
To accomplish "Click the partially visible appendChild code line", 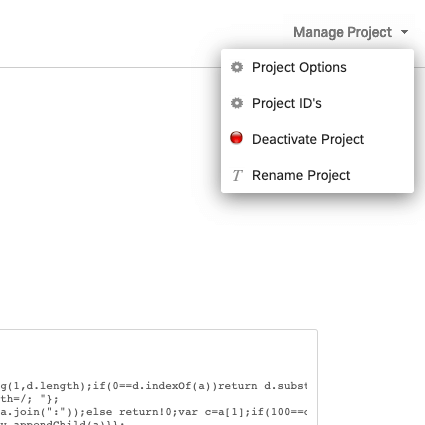I will (62, 423).
